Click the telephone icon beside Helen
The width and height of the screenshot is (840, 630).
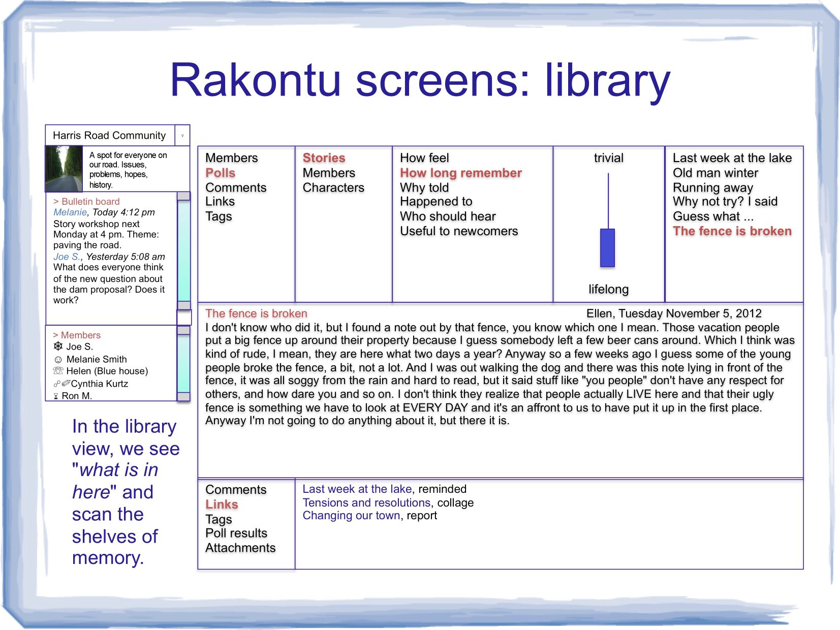point(58,371)
